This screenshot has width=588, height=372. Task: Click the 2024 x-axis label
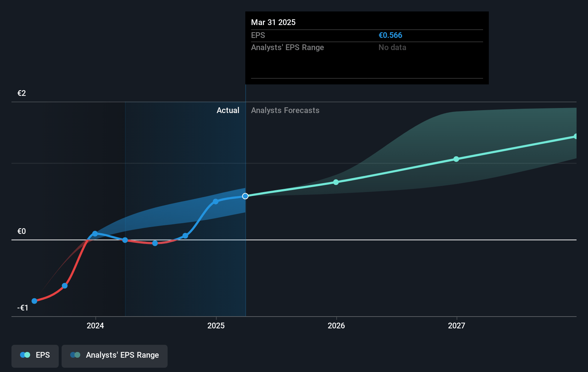(95, 325)
